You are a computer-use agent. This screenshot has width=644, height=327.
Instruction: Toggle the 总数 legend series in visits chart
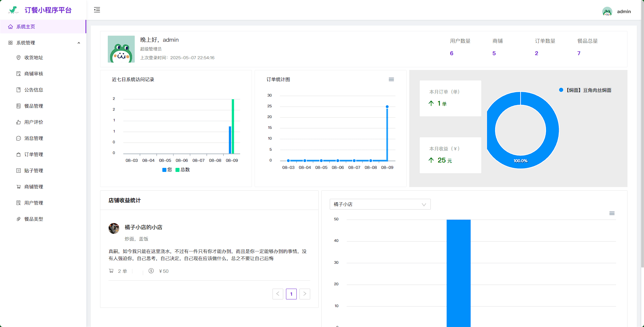point(183,170)
